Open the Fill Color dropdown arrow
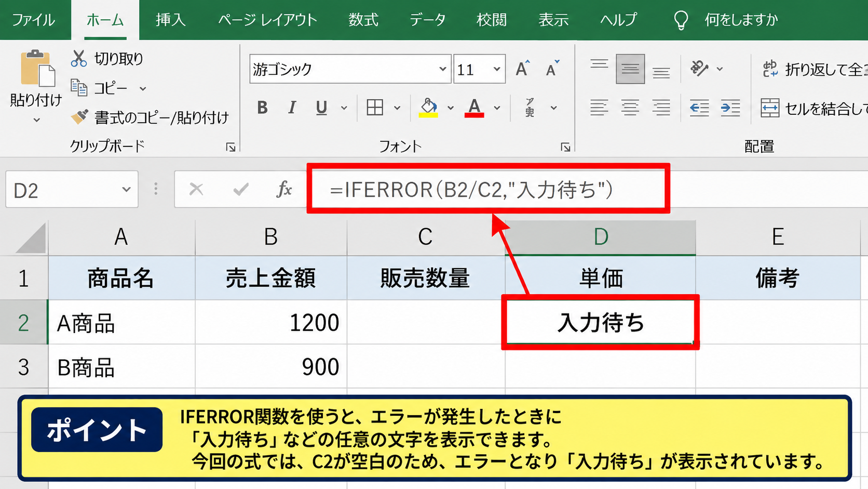The height and width of the screenshot is (489, 868). point(450,108)
